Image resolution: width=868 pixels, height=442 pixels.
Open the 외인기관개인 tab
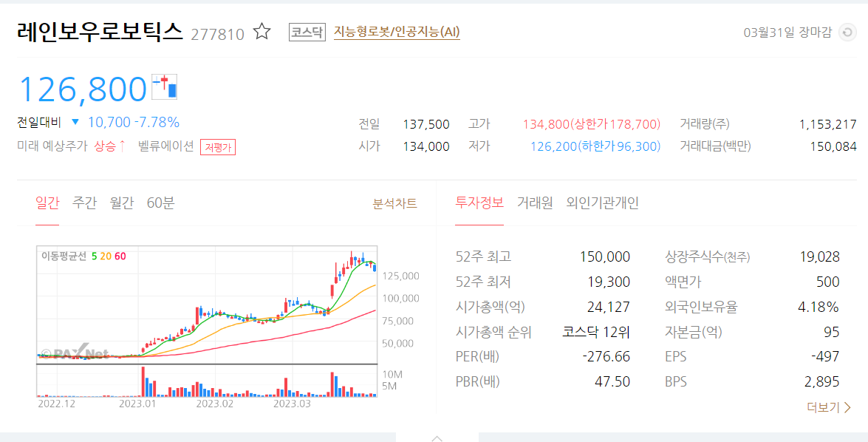click(x=602, y=203)
